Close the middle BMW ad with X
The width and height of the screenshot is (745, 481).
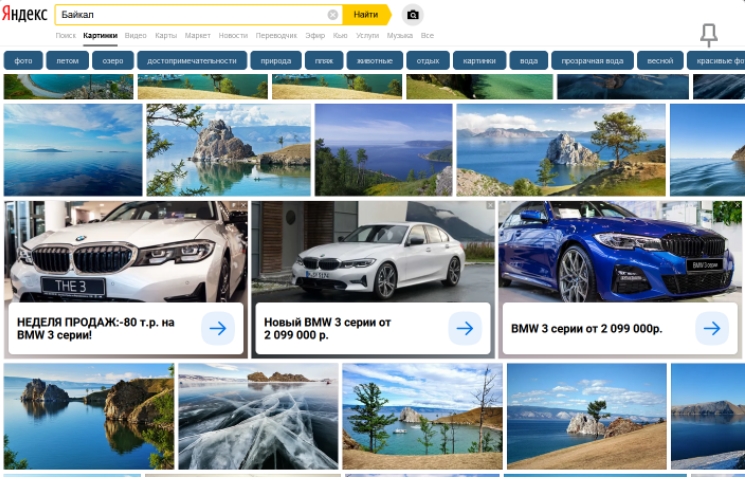(x=490, y=206)
